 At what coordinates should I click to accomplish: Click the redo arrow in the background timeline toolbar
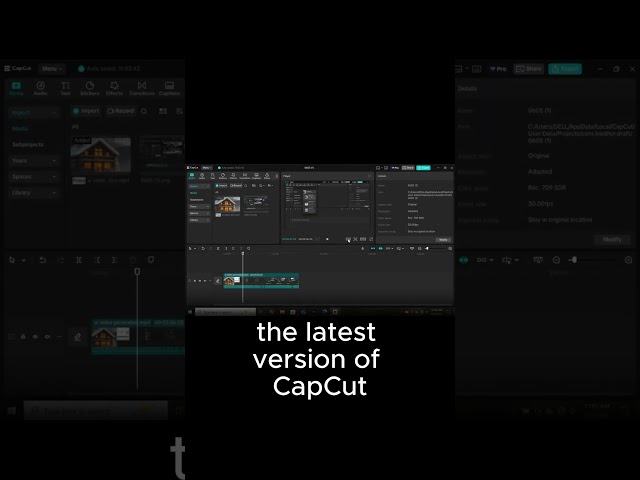pyautogui.click(x=61, y=260)
